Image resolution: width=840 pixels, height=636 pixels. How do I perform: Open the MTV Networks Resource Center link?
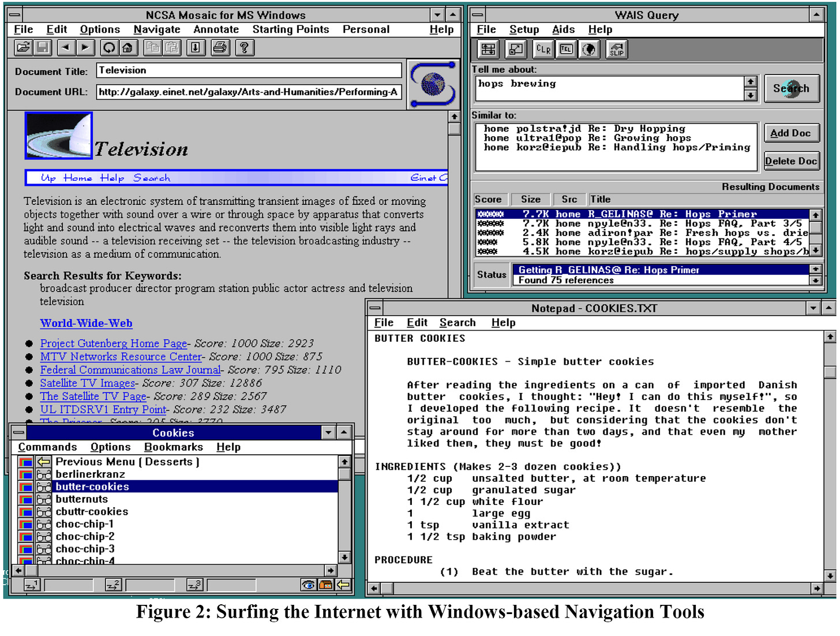tap(121, 357)
